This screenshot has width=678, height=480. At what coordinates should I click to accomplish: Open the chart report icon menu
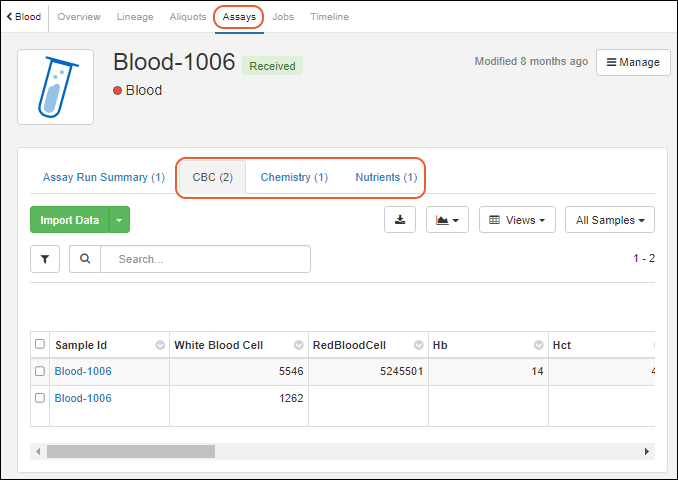click(x=447, y=220)
